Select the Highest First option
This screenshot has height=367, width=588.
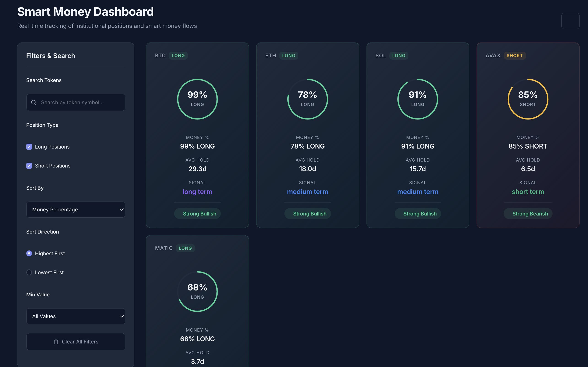(x=29, y=253)
